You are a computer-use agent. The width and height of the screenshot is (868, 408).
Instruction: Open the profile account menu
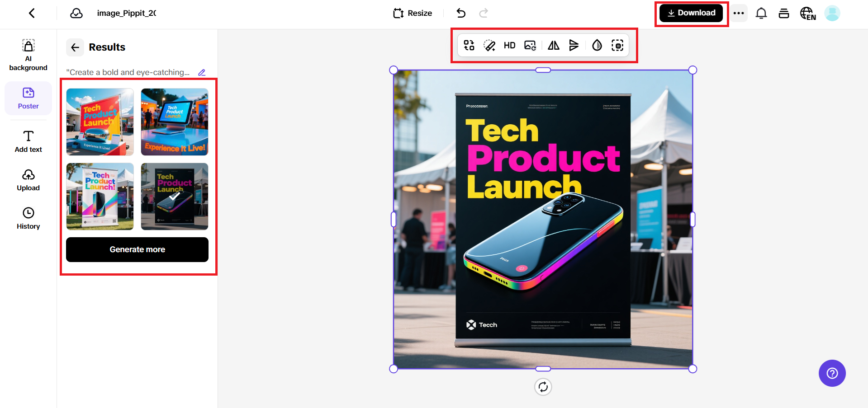coord(832,13)
